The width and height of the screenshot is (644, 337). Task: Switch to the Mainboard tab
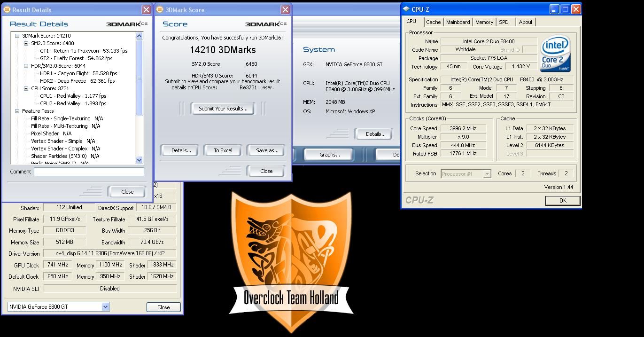[458, 22]
